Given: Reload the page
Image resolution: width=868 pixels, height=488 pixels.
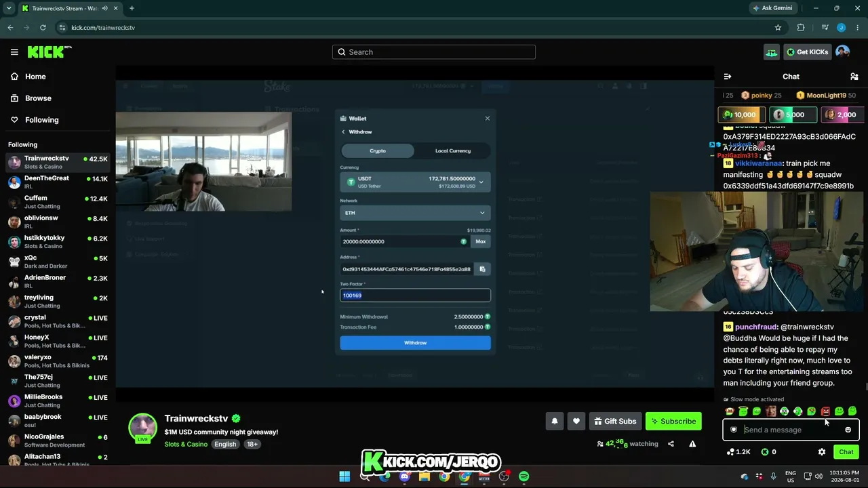Looking at the screenshot, I should (43, 28).
